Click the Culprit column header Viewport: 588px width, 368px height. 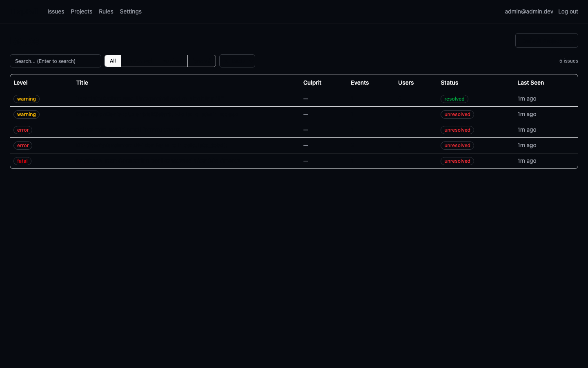pyautogui.click(x=312, y=83)
